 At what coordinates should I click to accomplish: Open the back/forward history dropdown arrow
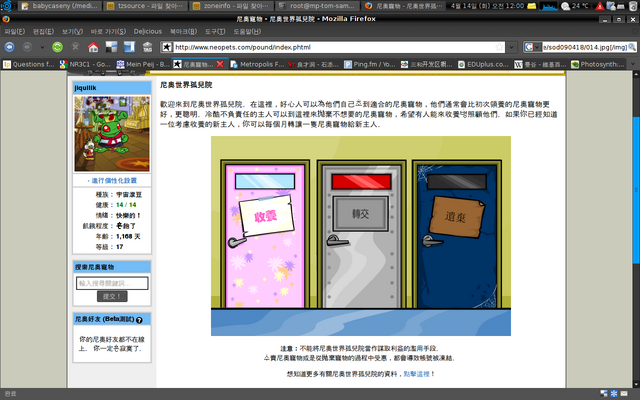pos(42,47)
